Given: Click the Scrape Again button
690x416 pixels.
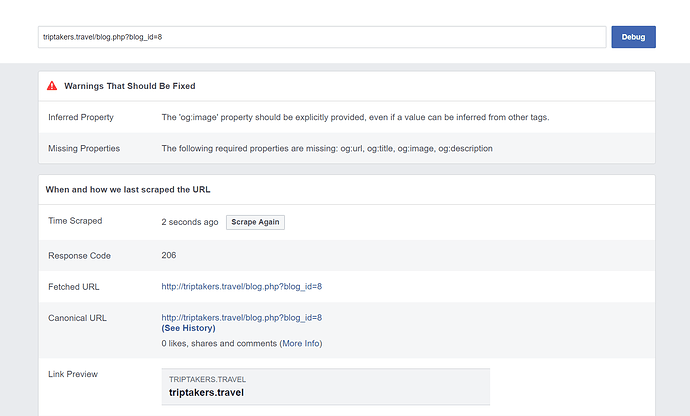Looking at the screenshot, I should coord(255,222).
